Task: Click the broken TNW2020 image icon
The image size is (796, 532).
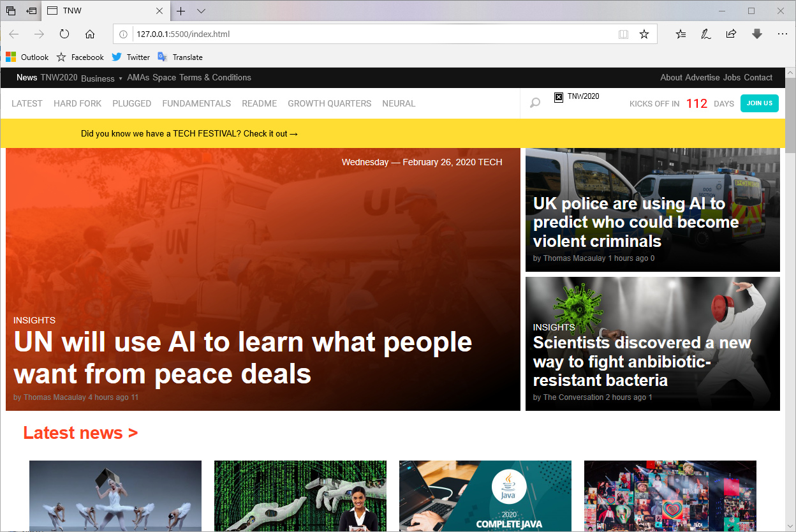Action: (559, 97)
